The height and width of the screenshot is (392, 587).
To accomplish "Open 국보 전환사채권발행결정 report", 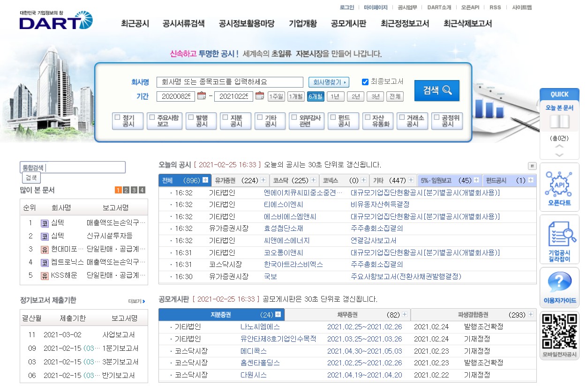I will (x=406, y=276).
